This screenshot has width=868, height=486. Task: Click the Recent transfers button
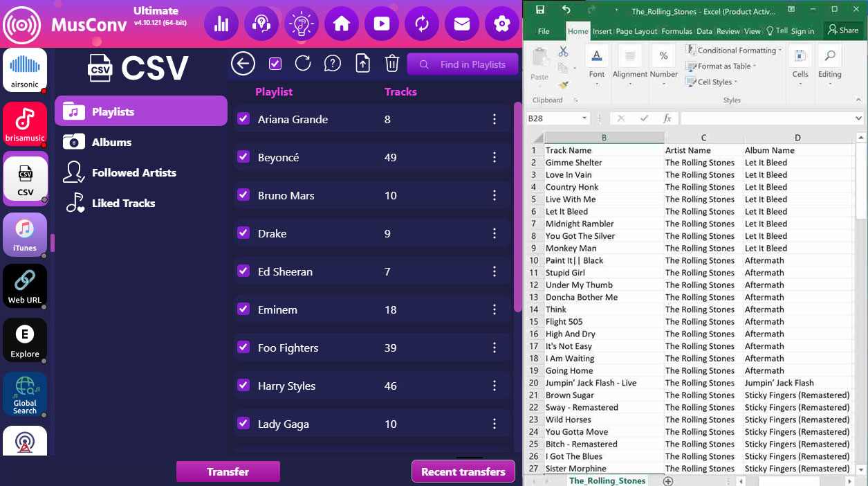[x=463, y=471]
